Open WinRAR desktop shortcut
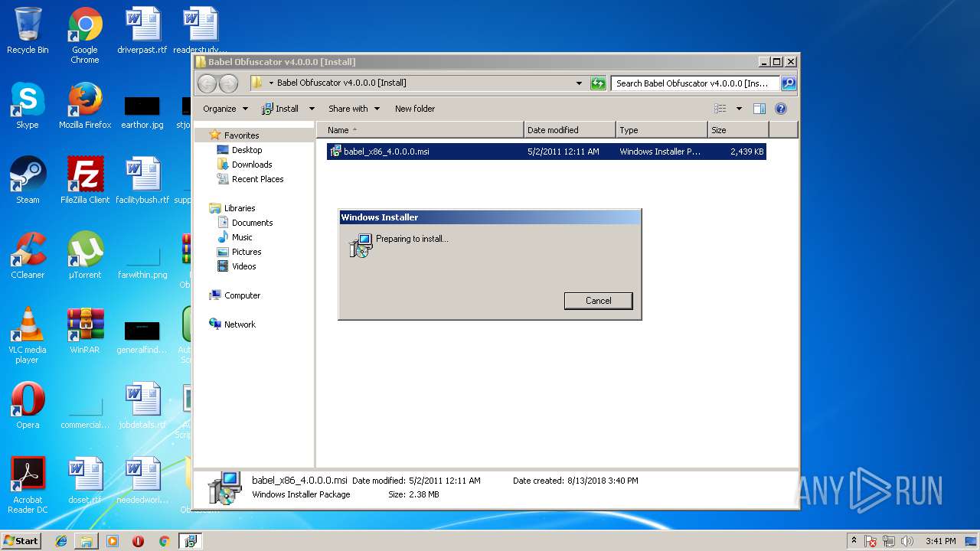 click(85, 331)
